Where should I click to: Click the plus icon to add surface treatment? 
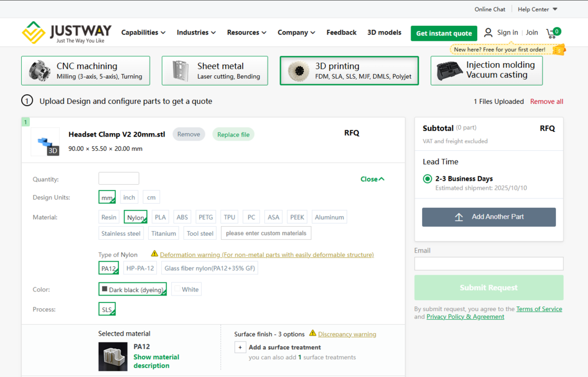tap(240, 347)
